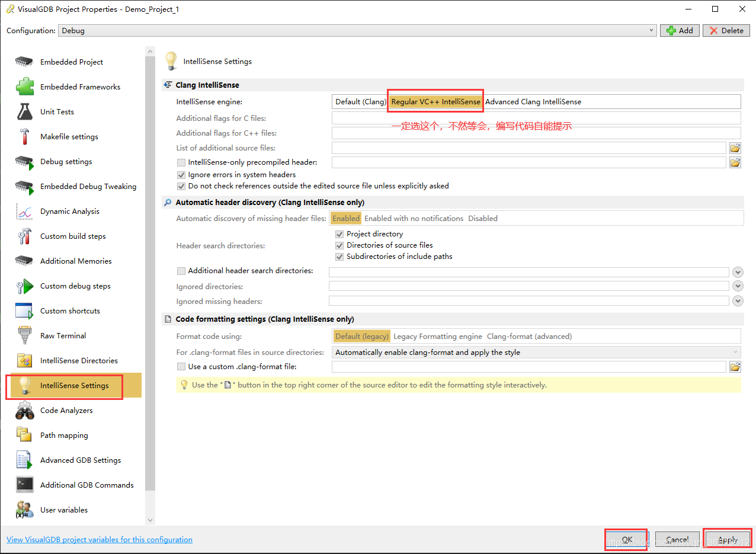Browse for additional source files folder icon

(735, 148)
